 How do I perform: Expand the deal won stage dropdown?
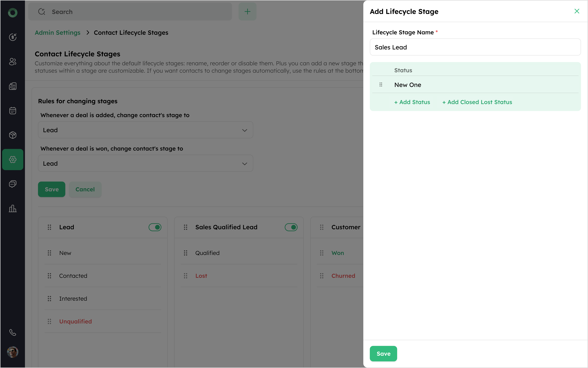coord(145,163)
